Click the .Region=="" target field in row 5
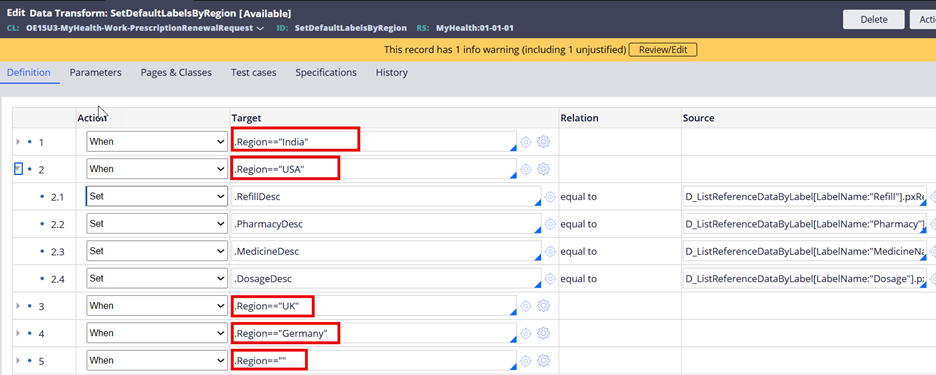This screenshot has width=936, height=375. pos(374,360)
